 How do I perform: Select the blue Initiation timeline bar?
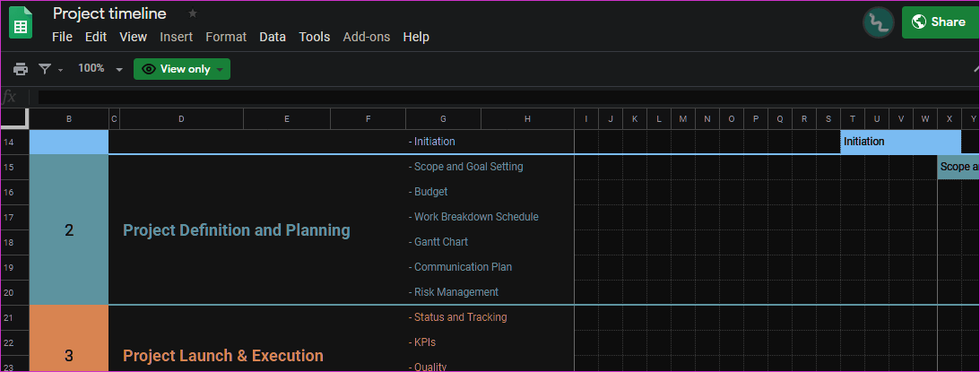point(900,142)
